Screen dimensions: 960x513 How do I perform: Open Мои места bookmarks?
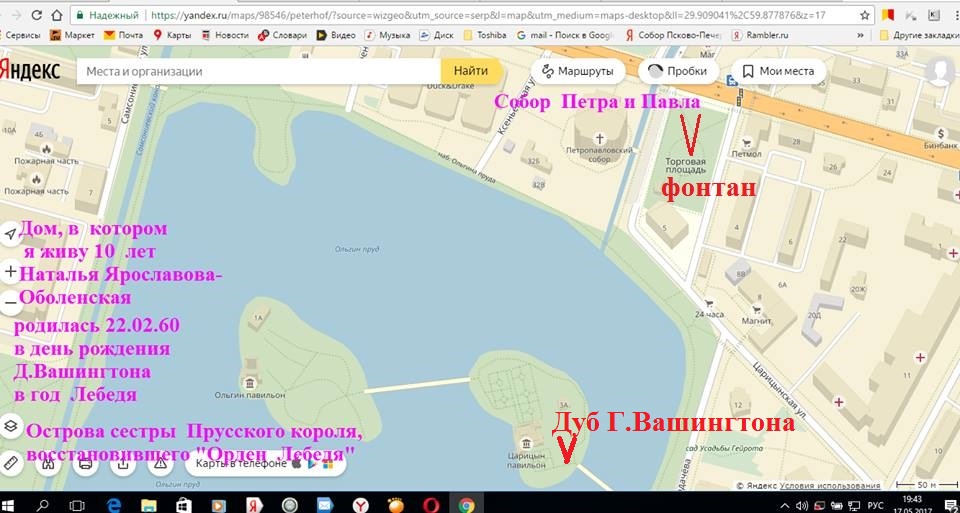(778, 71)
